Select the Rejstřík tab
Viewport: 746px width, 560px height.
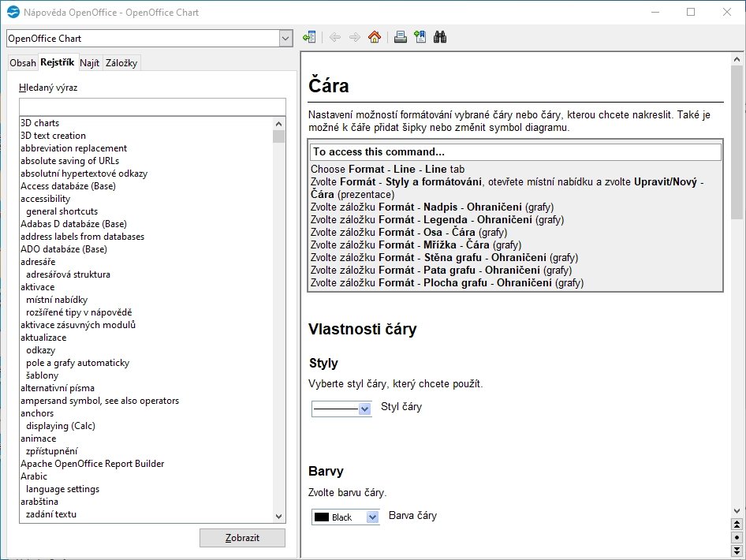click(x=57, y=62)
